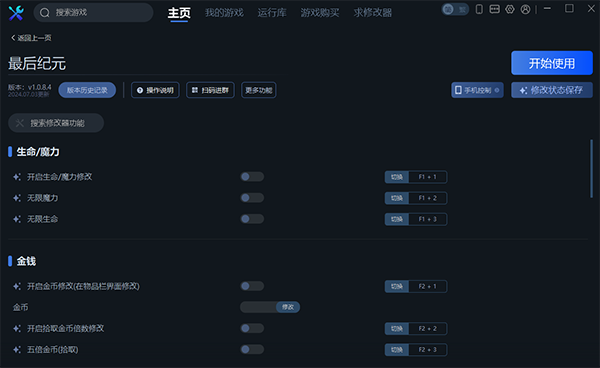Viewport: 600px width, 368px height.
Task: Click the sparkle icon beside 无限生命
Action: 17,219
